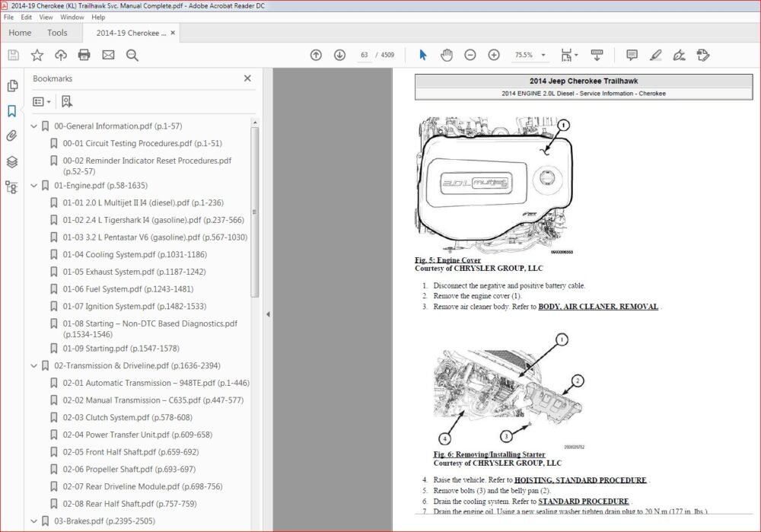Click the page number field
Viewport: 761px width, 532px height.
tap(364, 55)
